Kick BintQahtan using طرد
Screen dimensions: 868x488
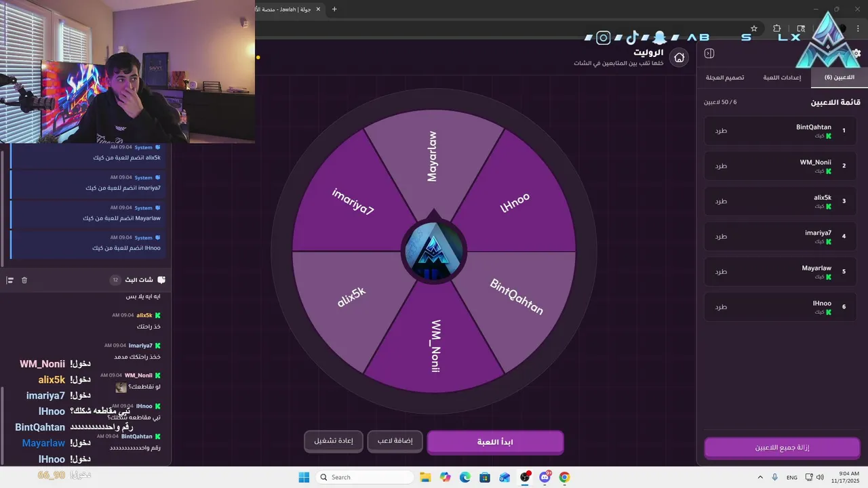click(x=721, y=131)
